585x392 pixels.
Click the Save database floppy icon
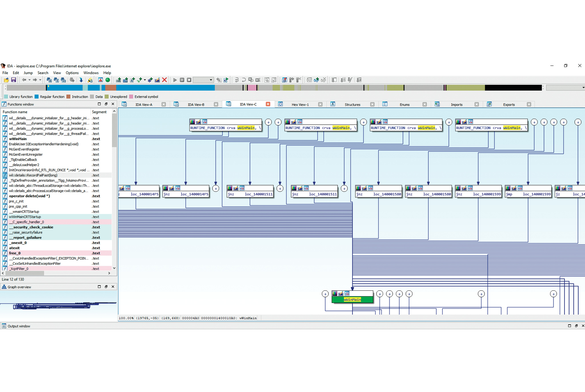point(13,80)
